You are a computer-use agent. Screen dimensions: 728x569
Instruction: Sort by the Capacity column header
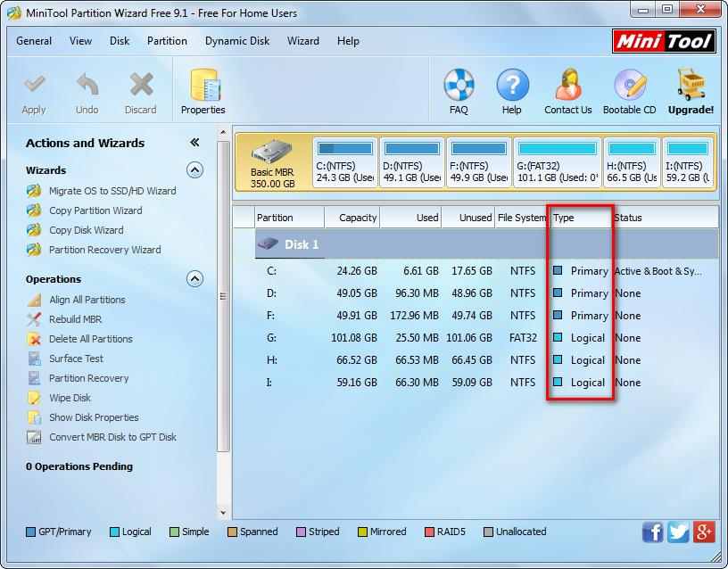click(x=352, y=218)
